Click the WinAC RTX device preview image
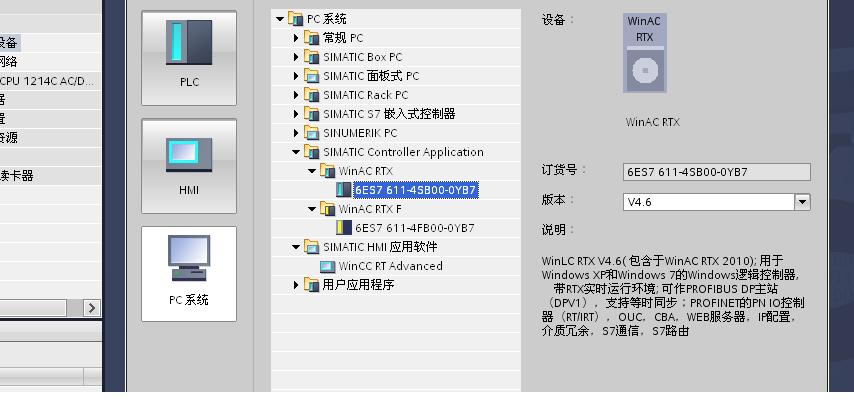The image size is (854, 400). click(x=645, y=53)
